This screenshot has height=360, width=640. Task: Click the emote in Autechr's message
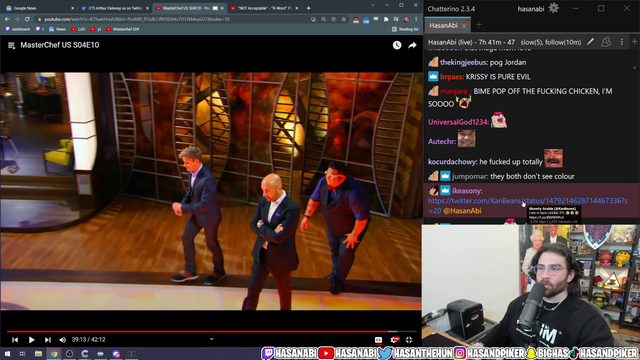[x=467, y=138]
